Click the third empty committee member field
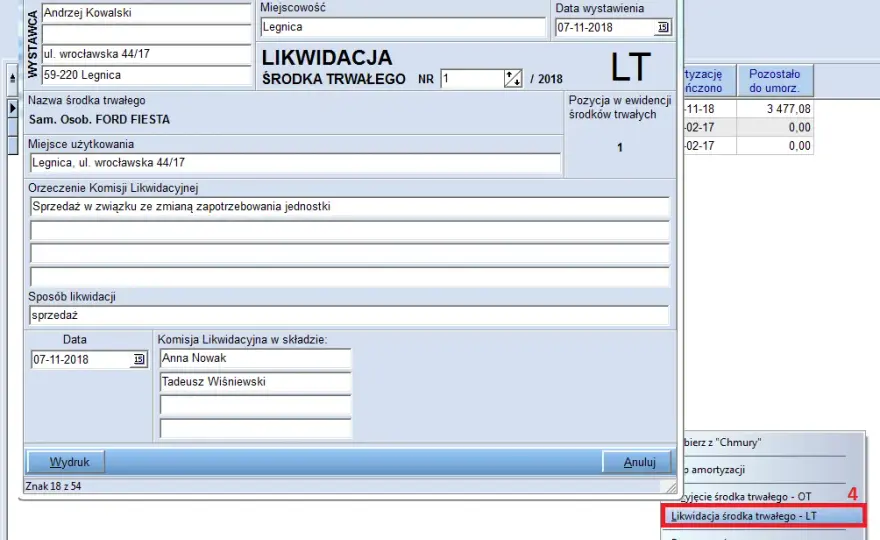The height and width of the screenshot is (540, 880). click(x=255, y=405)
